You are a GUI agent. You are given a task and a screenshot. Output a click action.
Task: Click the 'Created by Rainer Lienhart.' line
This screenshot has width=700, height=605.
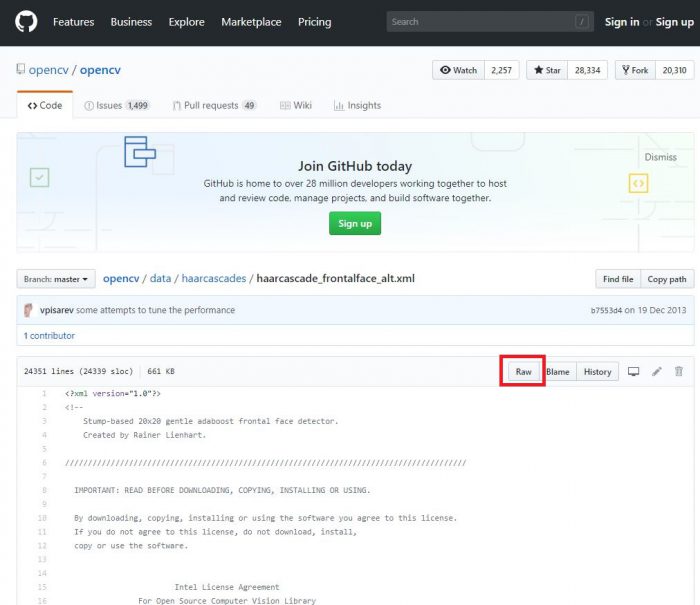[144, 435]
